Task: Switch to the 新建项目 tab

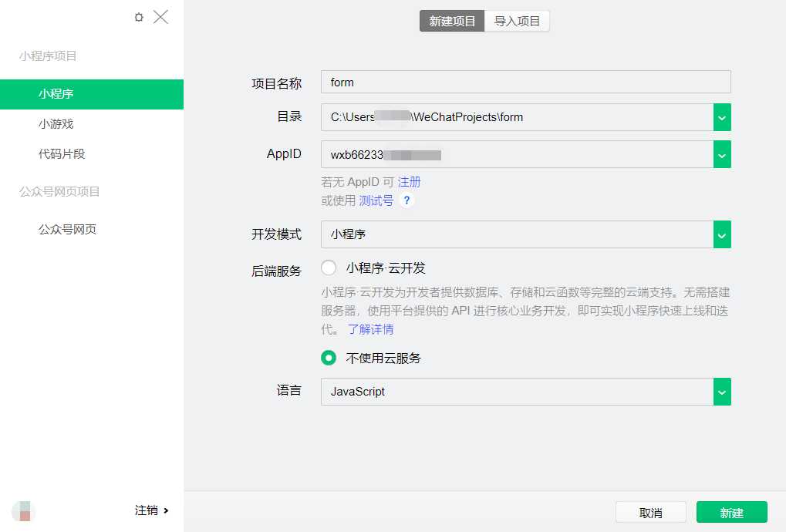Action: [x=452, y=21]
